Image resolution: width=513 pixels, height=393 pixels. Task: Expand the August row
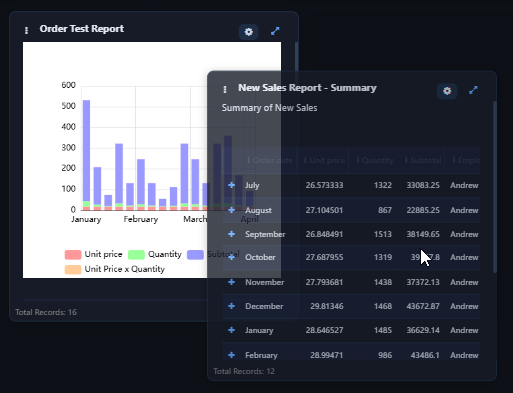coord(231,210)
